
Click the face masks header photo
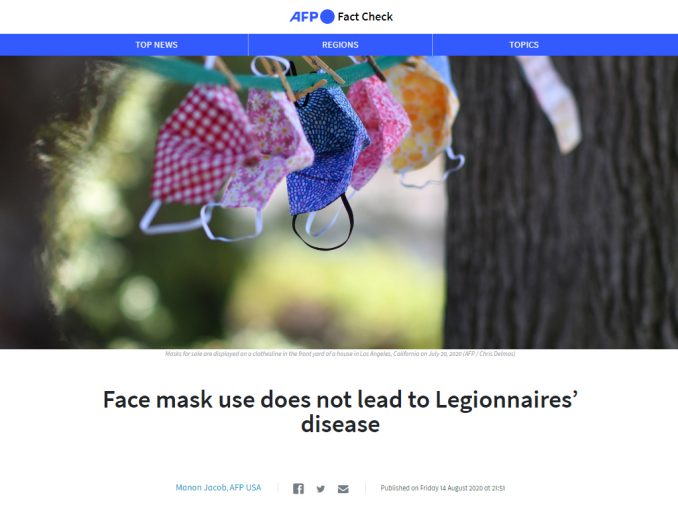[339, 202]
